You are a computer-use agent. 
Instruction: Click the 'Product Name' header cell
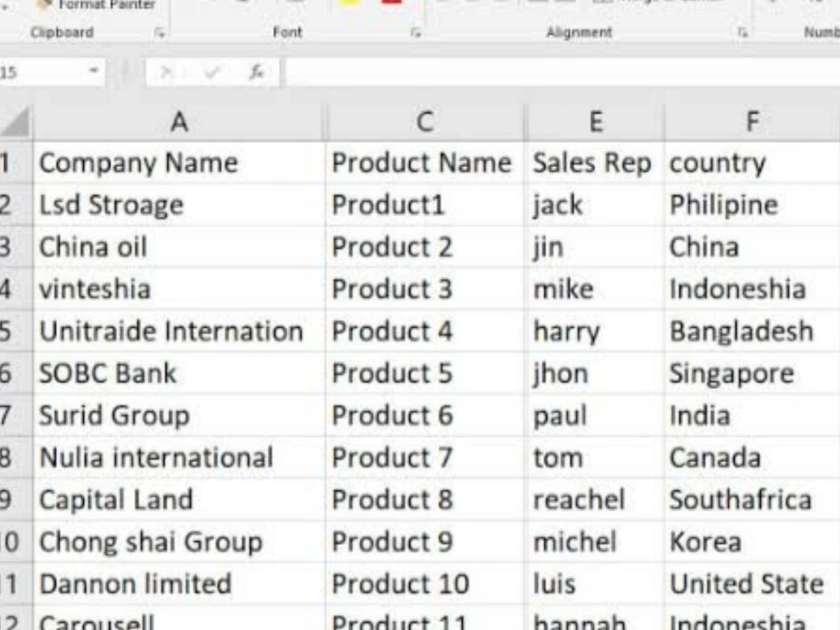(x=425, y=163)
